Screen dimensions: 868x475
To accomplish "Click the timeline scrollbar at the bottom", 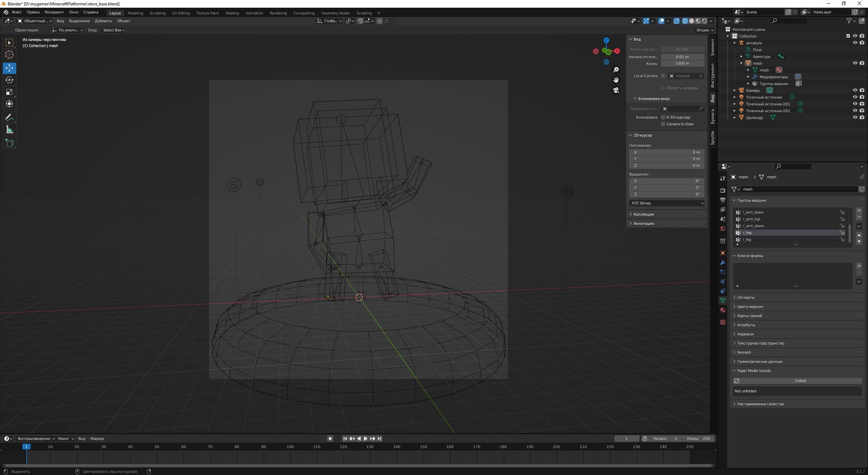I will (x=357, y=465).
